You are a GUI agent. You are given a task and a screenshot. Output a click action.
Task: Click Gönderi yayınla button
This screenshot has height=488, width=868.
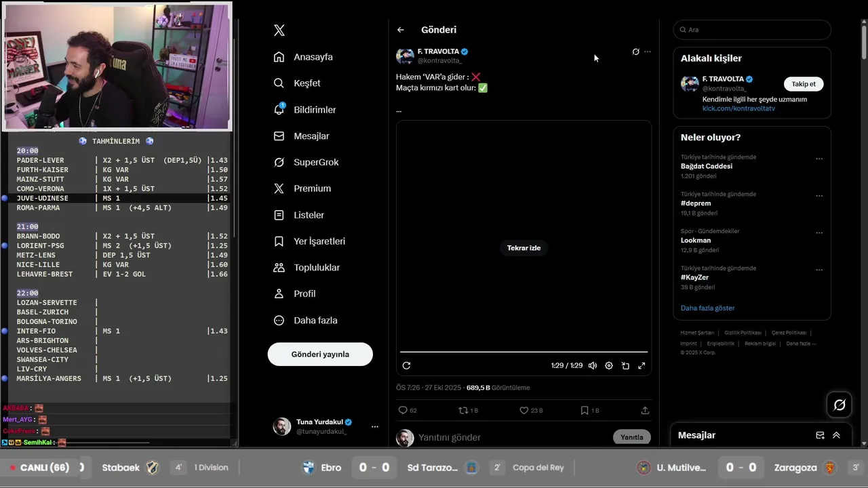(x=320, y=354)
